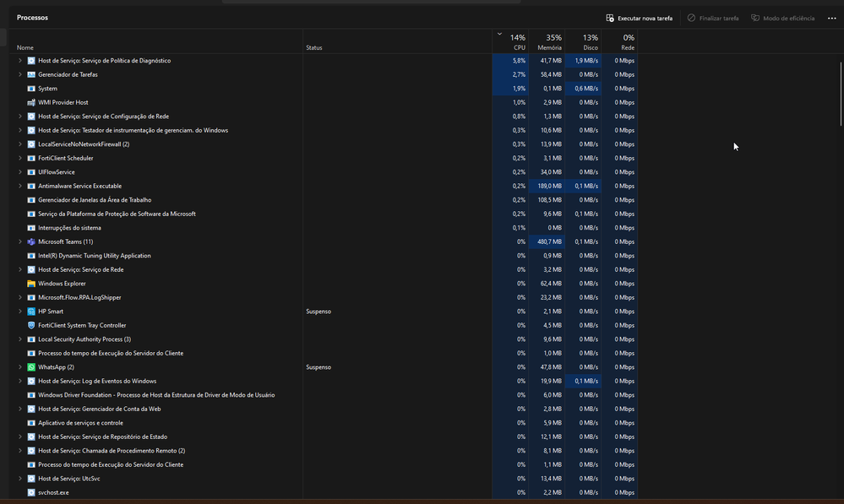Select the 108,5 MB memory cell
Viewport: 844px width, 504px height.
(547, 200)
